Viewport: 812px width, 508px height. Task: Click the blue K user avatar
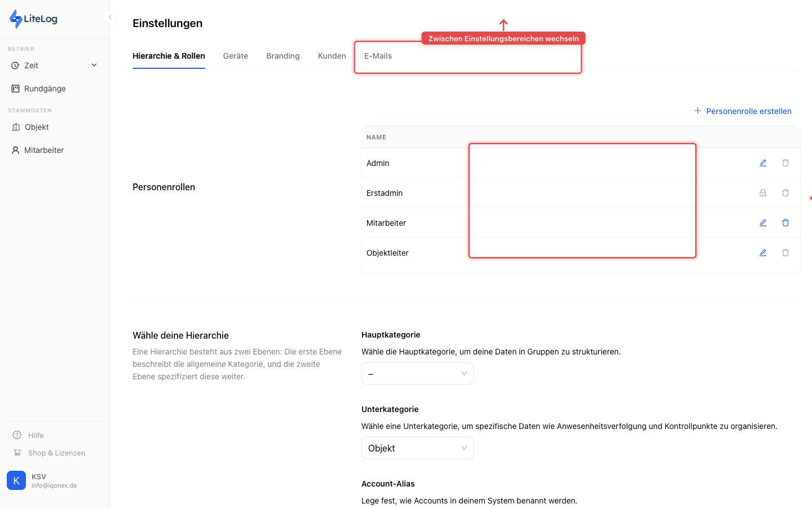pyautogui.click(x=16, y=480)
